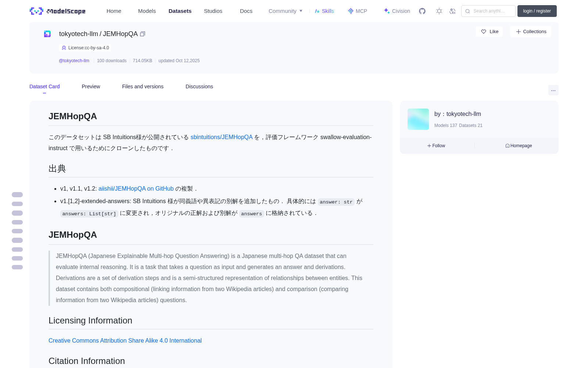Click the tokyotech-llm author thumbnail
Screen dimensions: 588x368
(418, 119)
